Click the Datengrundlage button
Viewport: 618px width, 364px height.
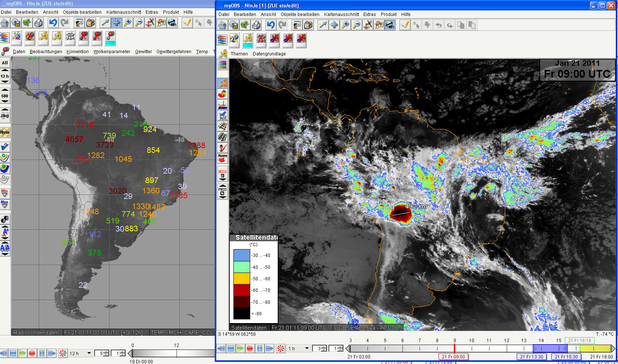[269, 54]
